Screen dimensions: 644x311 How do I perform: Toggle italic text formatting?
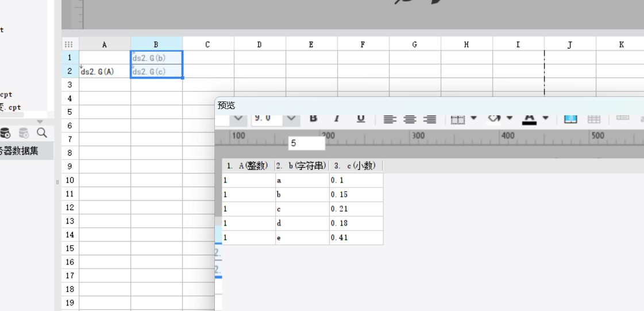(337, 118)
